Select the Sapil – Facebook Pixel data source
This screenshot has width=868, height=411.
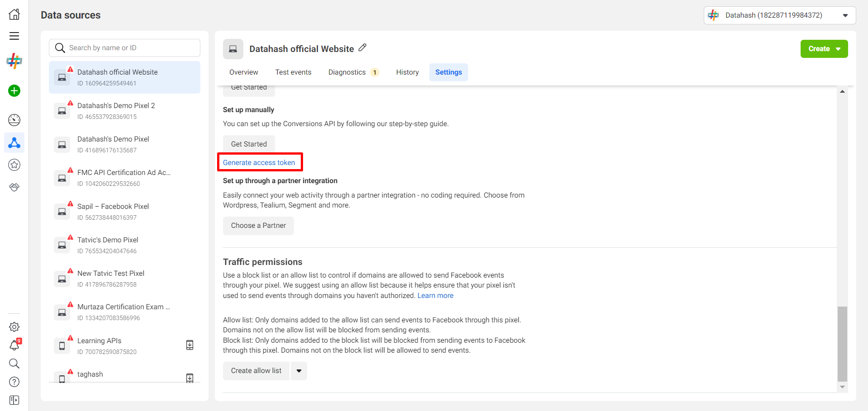[124, 212]
